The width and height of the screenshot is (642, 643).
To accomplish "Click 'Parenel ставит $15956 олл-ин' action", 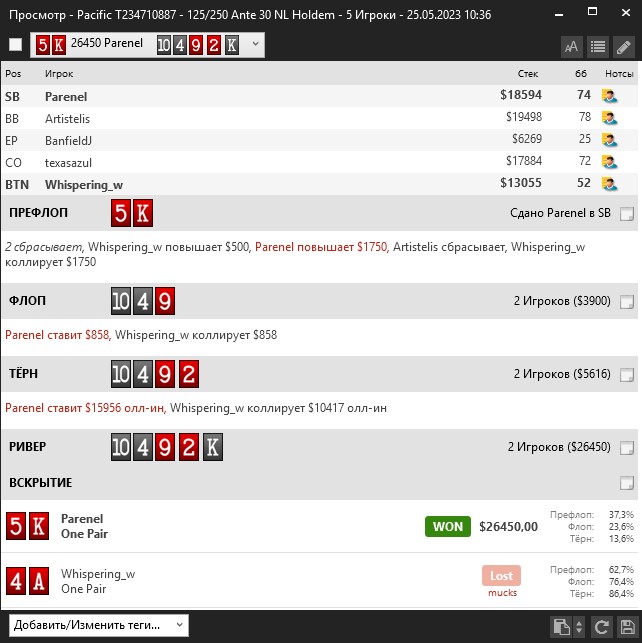I will pyautogui.click(x=84, y=408).
